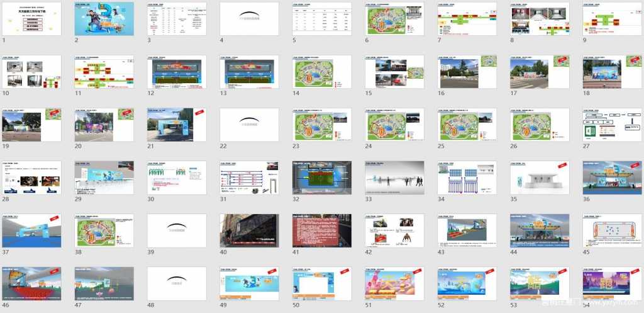This screenshot has height=313, width=644.
Task: Select slide 54 purple backdrop thumbnail
Action: [612, 283]
